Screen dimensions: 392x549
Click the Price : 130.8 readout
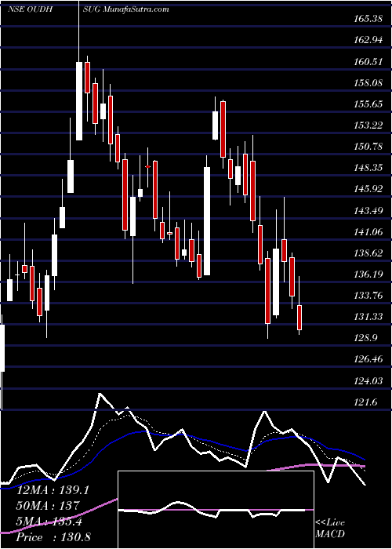click(x=53, y=537)
